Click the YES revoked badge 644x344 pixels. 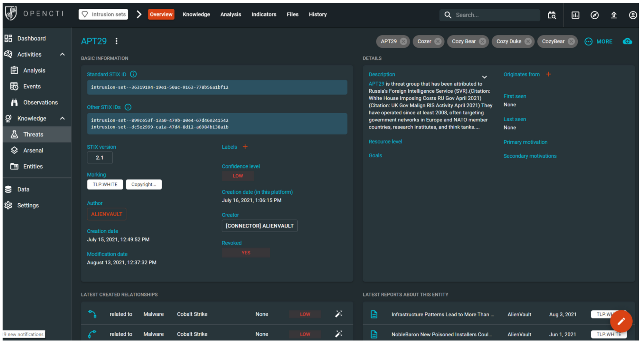tap(246, 253)
